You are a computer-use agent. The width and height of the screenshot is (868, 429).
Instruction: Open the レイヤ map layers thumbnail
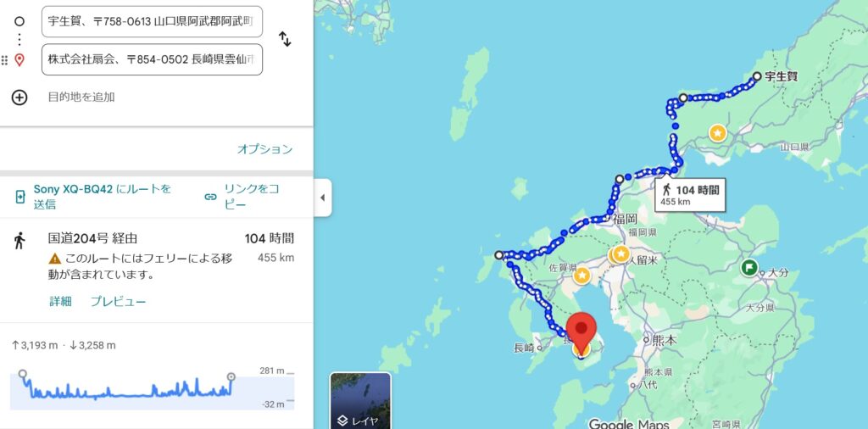(x=360, y=400)
